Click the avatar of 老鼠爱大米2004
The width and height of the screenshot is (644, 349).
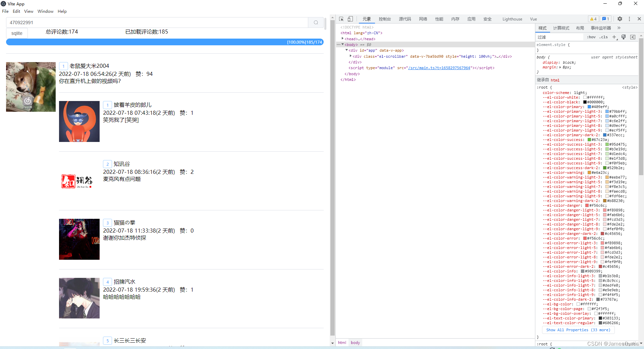pos(31,87)
